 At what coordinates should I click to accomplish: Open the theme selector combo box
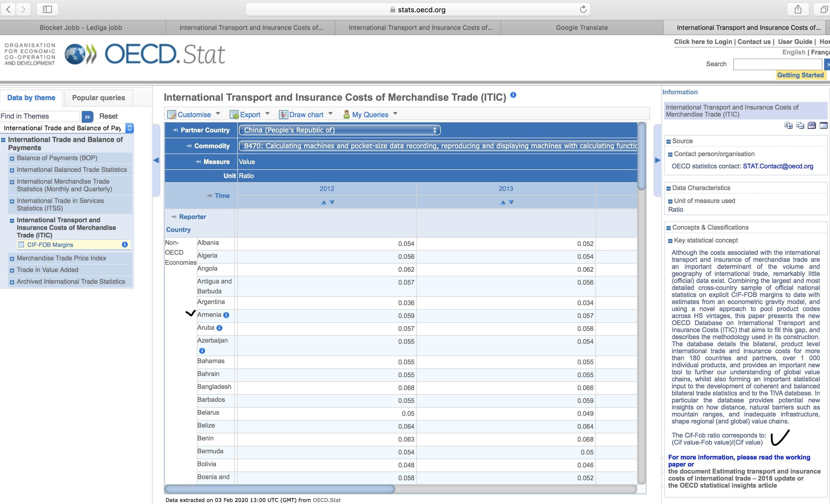click(x=67, y=128)
